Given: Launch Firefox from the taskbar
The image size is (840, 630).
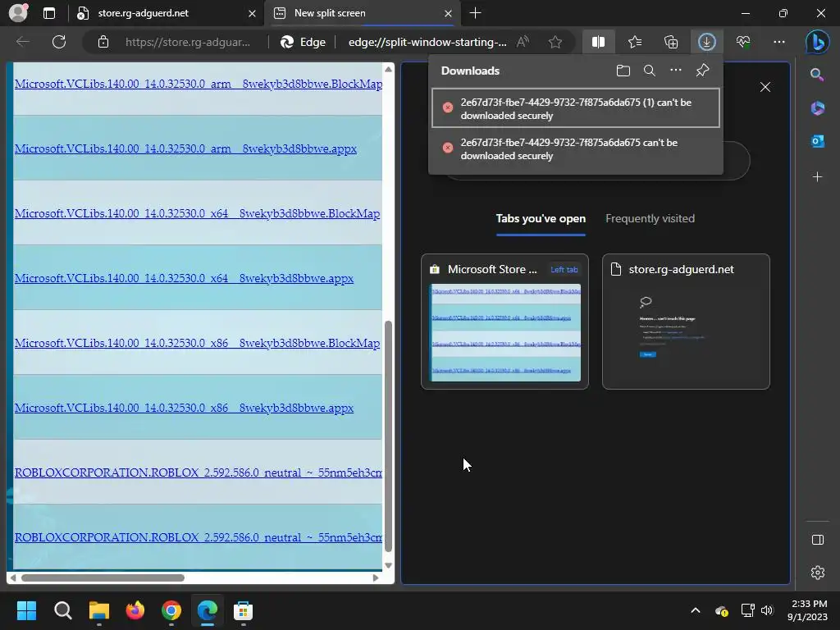Looking at the screenshot, I should coord(135,610).
